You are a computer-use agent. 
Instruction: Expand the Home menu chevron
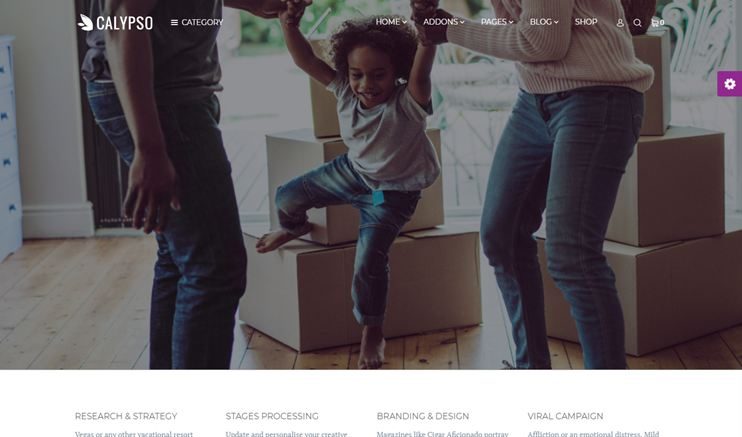point(405,22)
